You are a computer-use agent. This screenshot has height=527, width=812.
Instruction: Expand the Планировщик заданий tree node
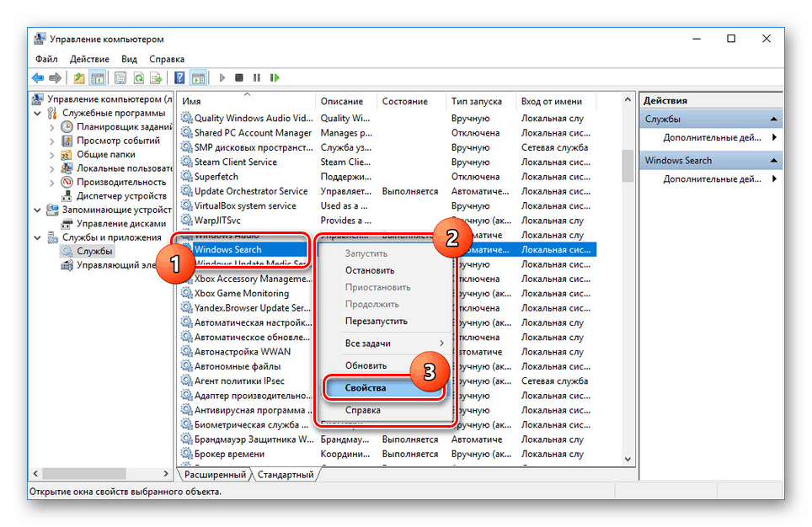[x=51, y=127]
